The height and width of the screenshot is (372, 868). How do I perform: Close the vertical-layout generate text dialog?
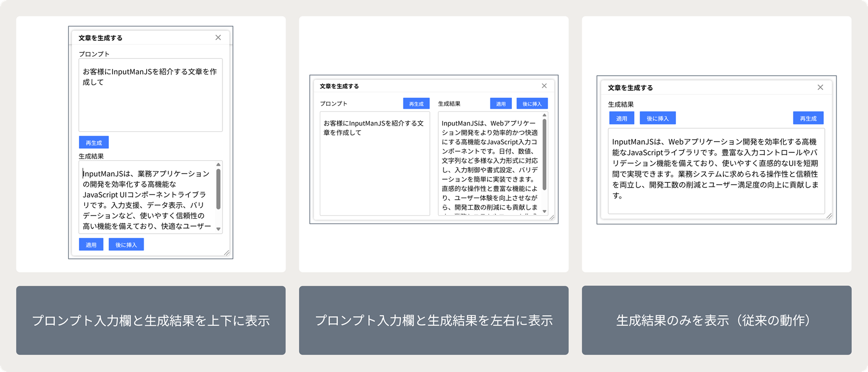pos(218,37)
